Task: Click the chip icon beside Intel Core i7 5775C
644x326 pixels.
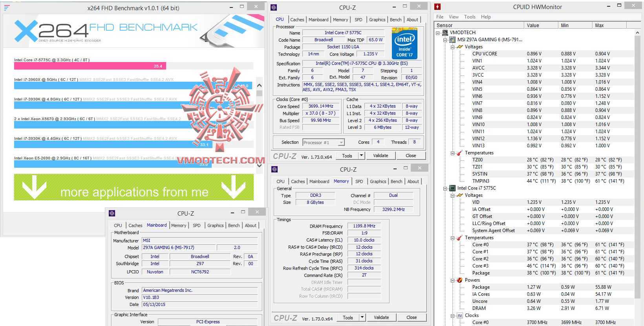Action: [x=452, y=188]
